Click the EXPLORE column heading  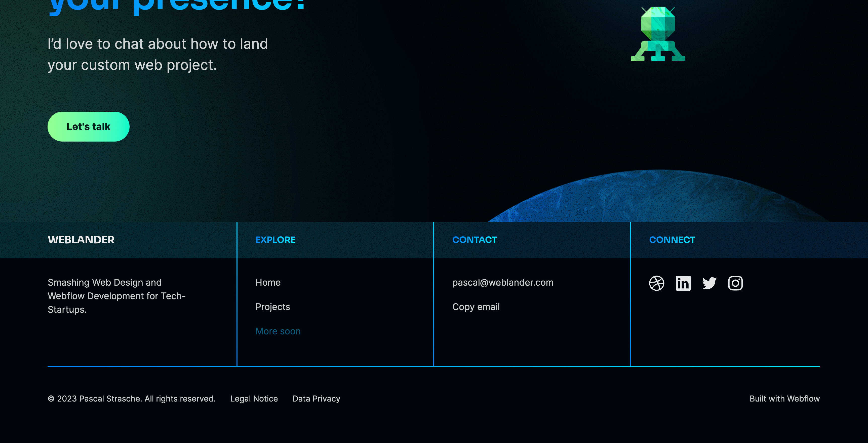click(275, 240)
